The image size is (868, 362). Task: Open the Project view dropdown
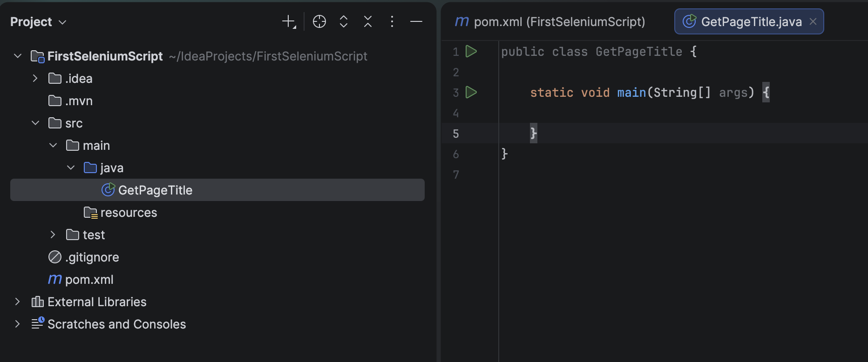point(38,22)
